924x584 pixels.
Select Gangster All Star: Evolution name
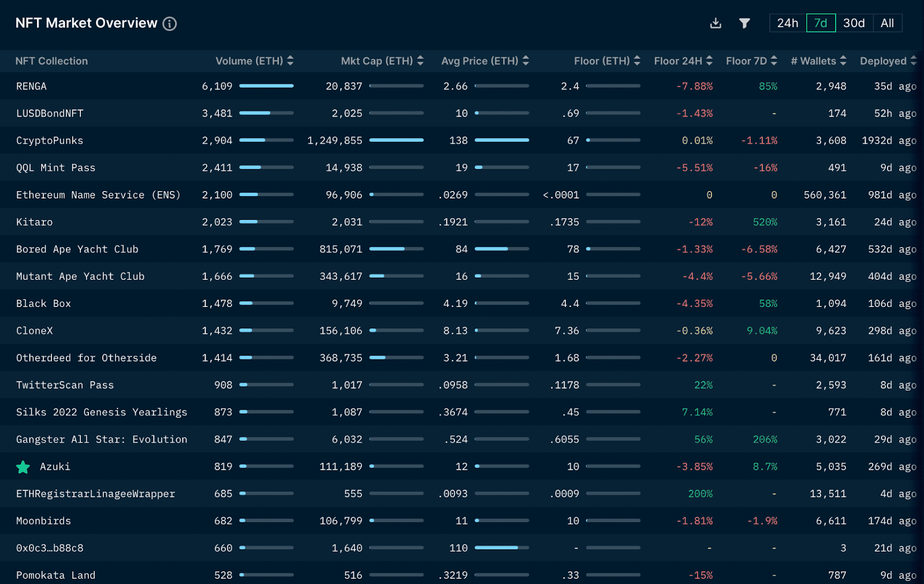pyautogui.click(x=102, y=439)
